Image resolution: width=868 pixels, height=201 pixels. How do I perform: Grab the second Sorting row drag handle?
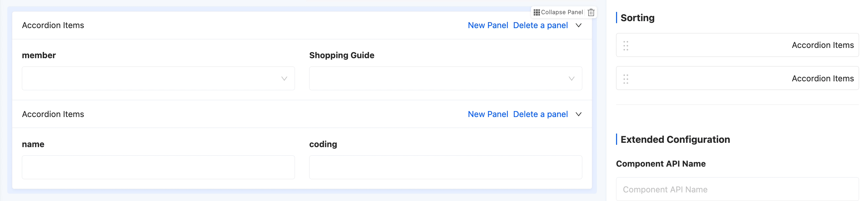[626, 79]
